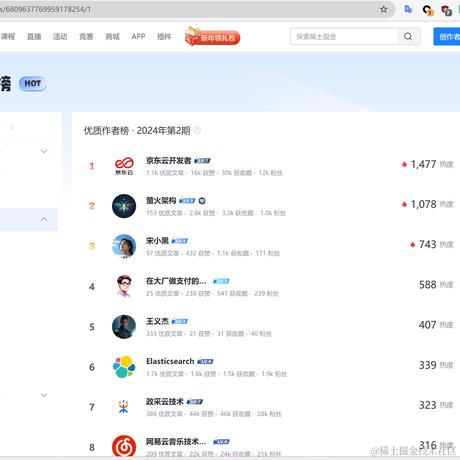This screenshot has width=460, height=460.
Task: Expand the first sidebar section chevron
Action: (44, 151)
